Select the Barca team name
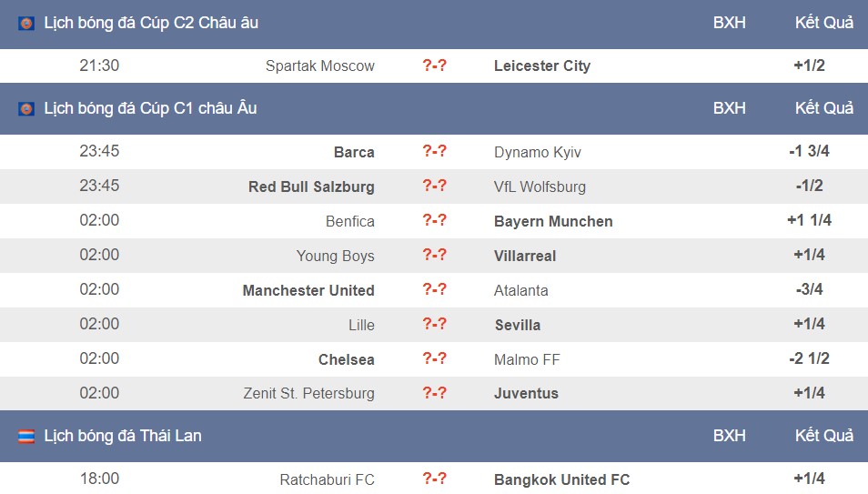This screenshot has width=868, height=494. [354, 152]
